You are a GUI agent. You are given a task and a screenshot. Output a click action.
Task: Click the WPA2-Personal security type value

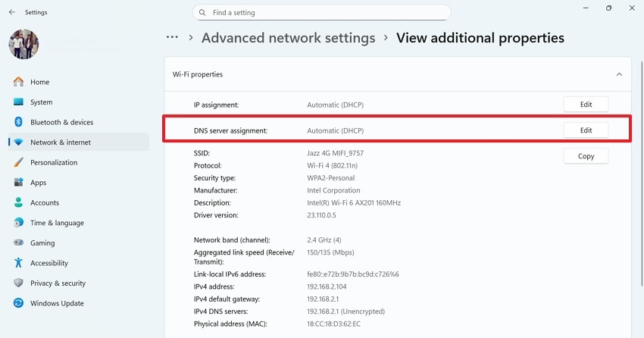coord(330,178)
